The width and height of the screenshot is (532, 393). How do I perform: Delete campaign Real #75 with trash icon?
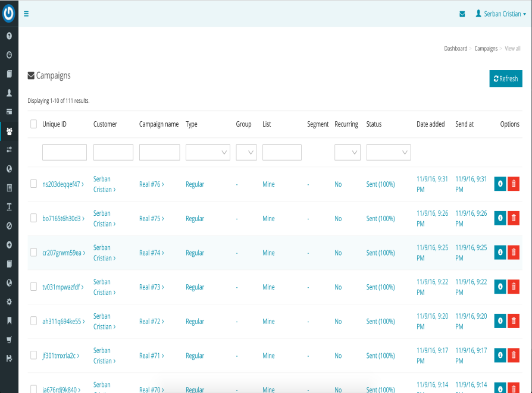514,219
